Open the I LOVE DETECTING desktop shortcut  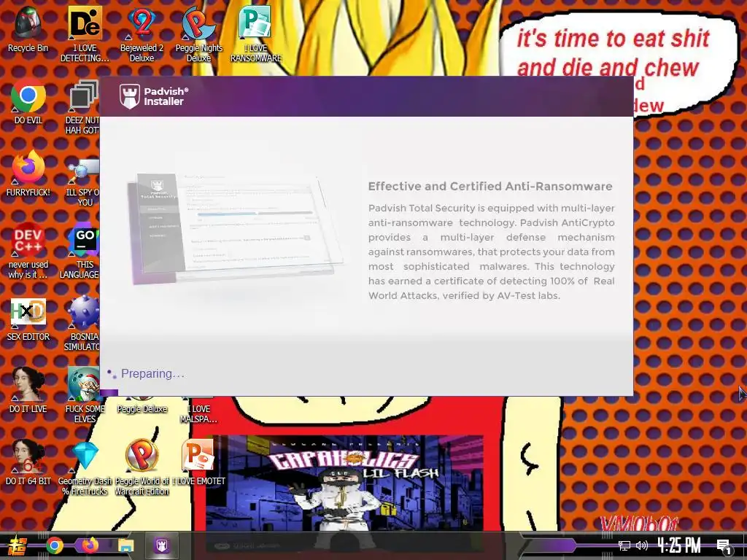click(85, 34)
